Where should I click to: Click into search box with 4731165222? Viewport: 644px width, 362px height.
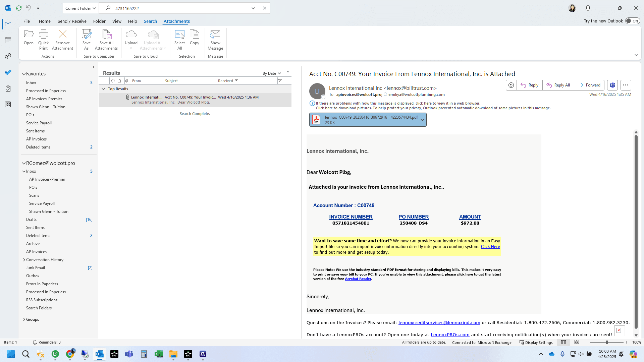coord(181,8)
